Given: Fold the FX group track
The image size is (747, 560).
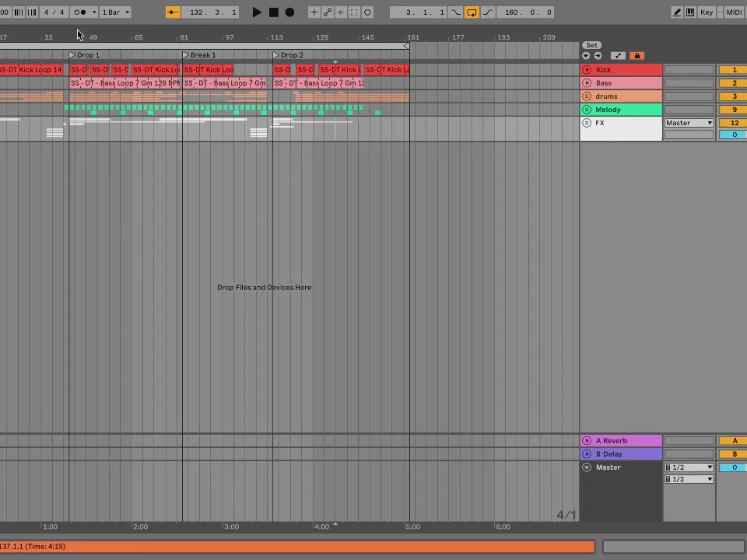Looking at the screenshot, I should click(587, 123).
